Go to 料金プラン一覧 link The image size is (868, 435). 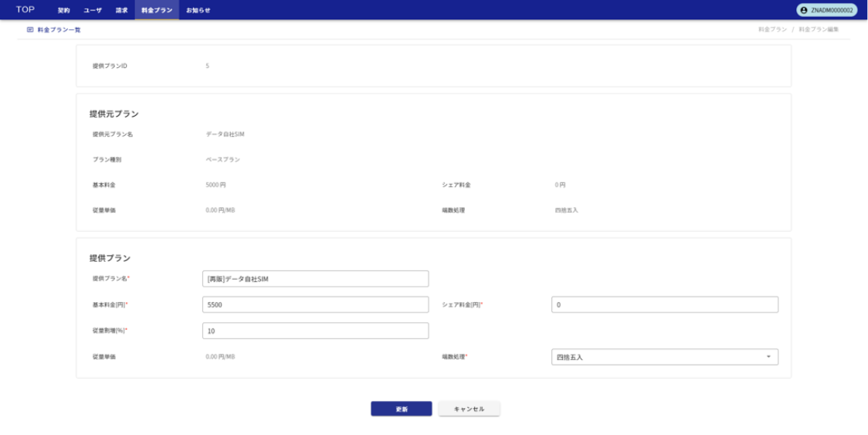tap(59, 29)
